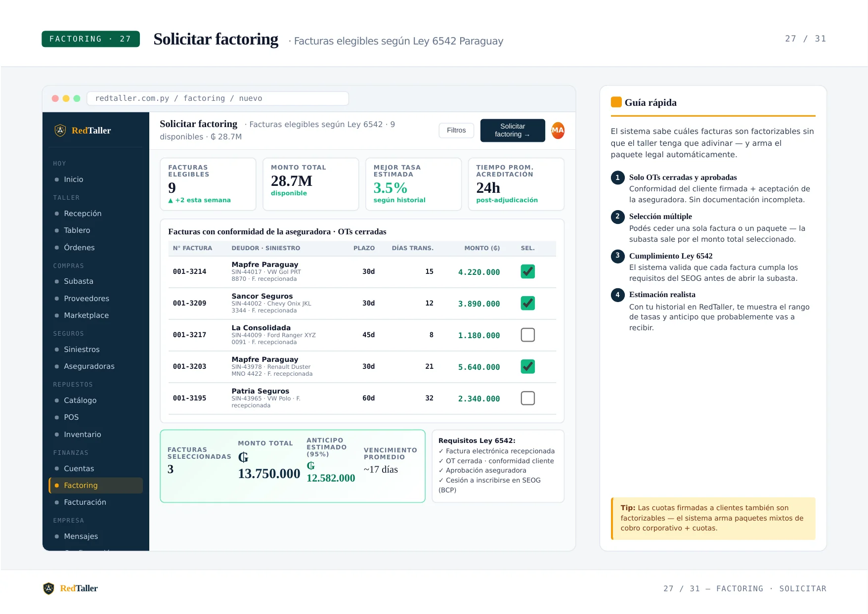The image size is (868, 614).
Task: Click invoice number 001-3203
Action: (x=189, y=366)
